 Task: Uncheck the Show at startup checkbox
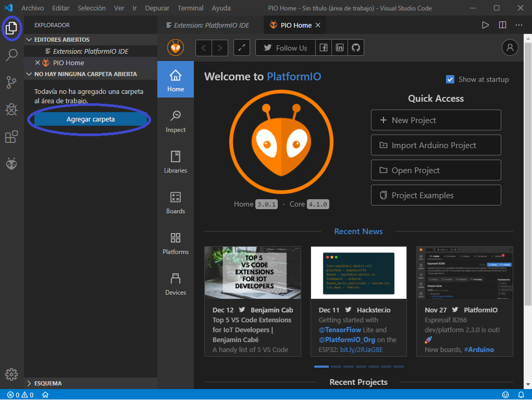[450, 79]
